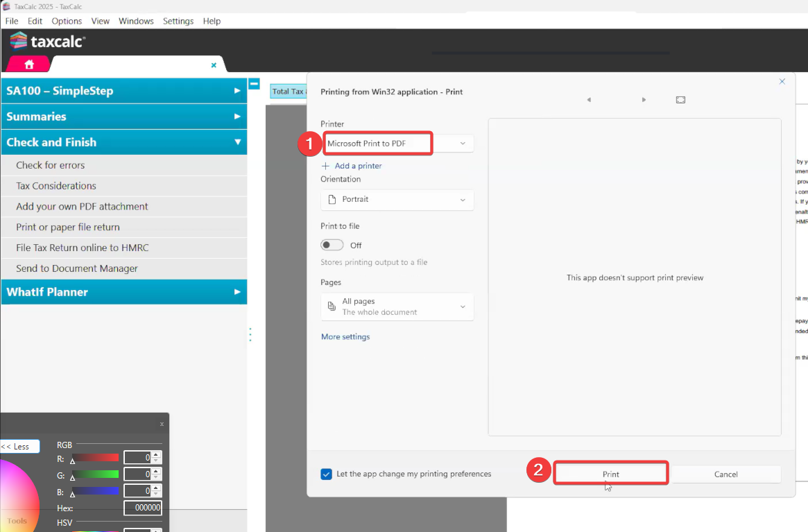Screen dimensions: 808x532
Task: Click the pink home tab icon
Action: tap(28, 65)
